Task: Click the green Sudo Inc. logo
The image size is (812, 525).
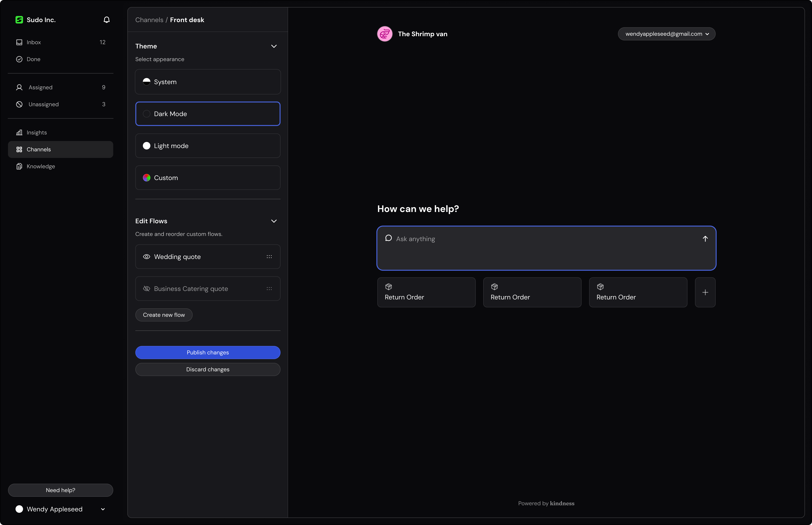Action: [19, 20]
